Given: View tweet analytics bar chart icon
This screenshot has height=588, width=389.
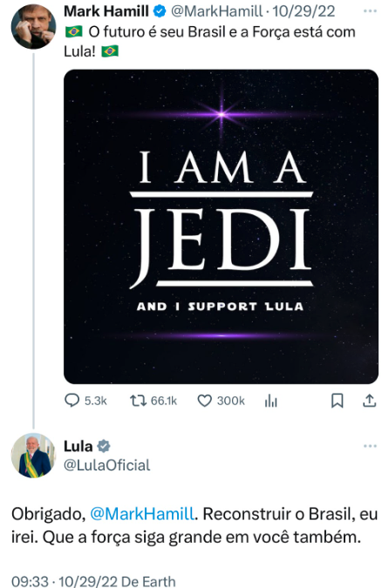Looking at the screenshot, I should (x=270, y=402).
